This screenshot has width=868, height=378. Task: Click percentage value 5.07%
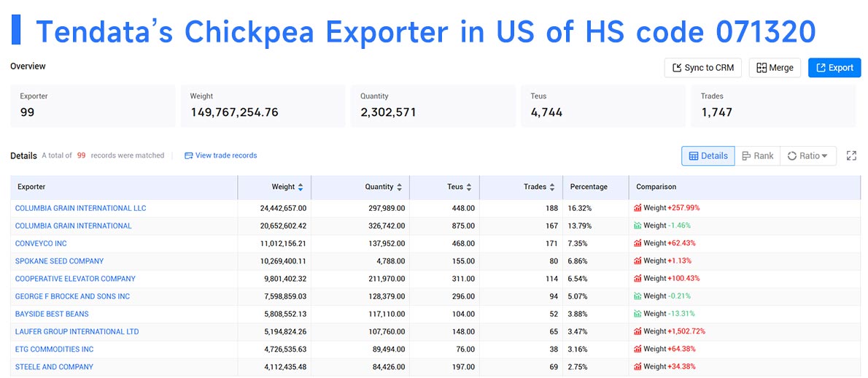point(578,297)
